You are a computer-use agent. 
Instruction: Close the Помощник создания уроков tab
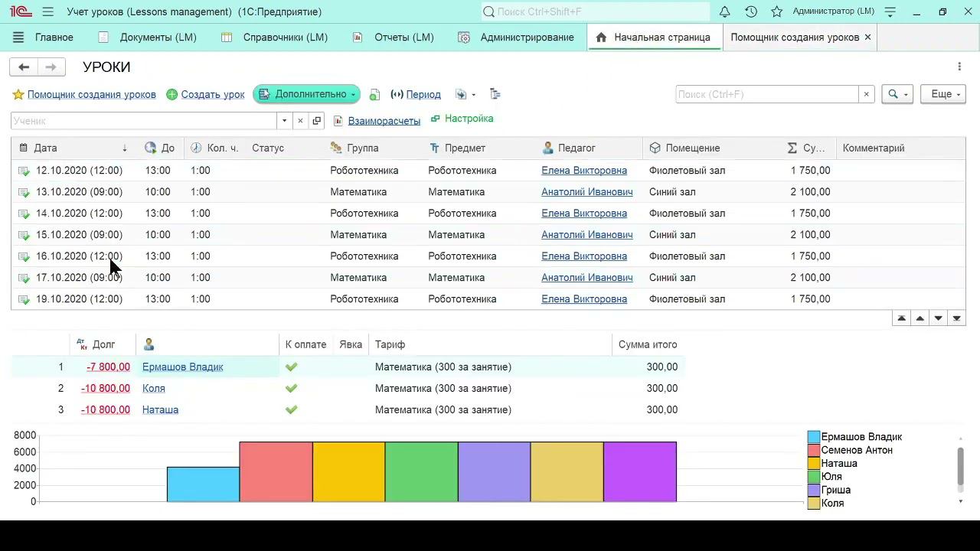tap(867, 37)
